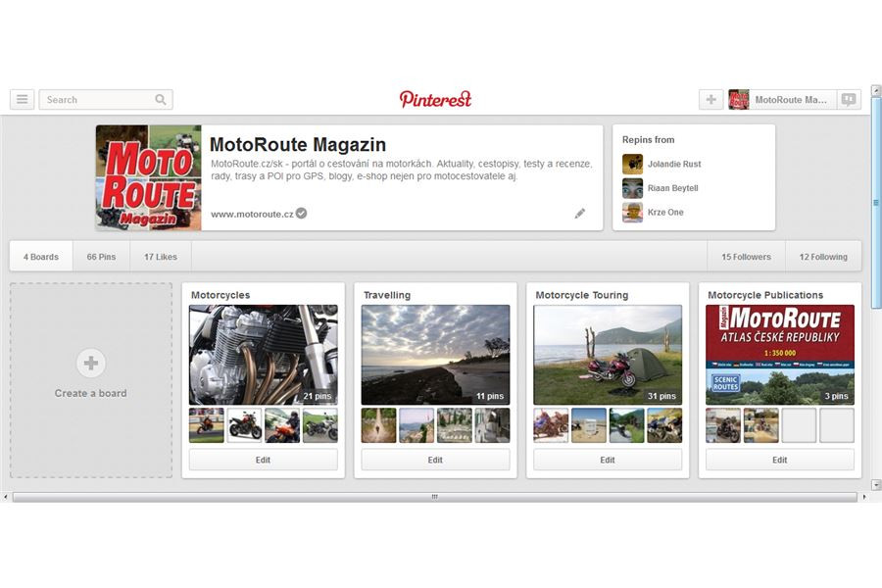
Task: Type in the Search field
Action: [96, 99]
